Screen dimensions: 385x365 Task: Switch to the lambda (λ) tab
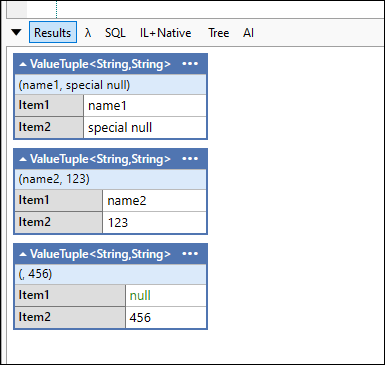click(88, 33)
